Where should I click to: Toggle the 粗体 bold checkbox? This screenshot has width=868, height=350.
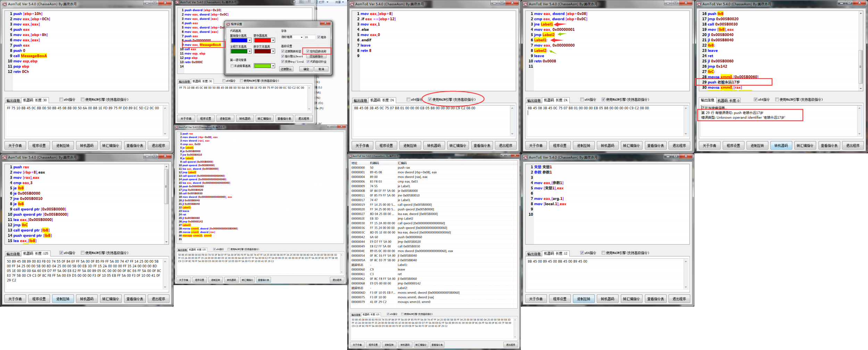click(x=319, y=37)
